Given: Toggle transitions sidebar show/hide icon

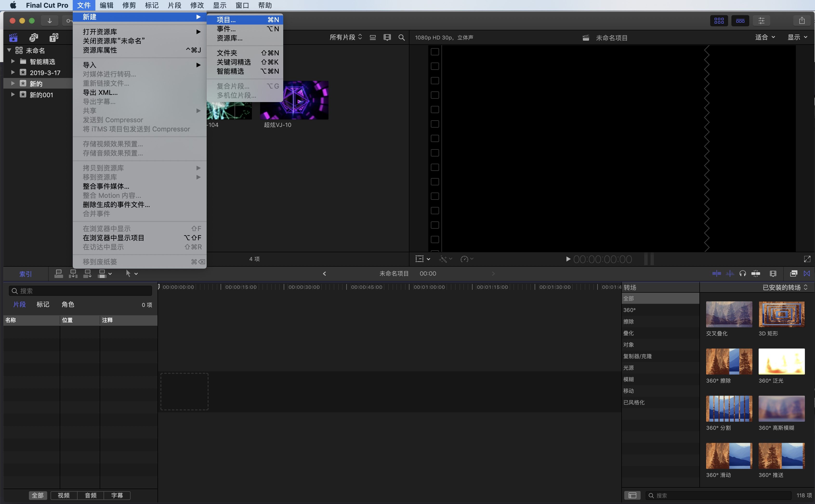Looking at the screenshot, I should pyautogui.click(x=632, y=495).
